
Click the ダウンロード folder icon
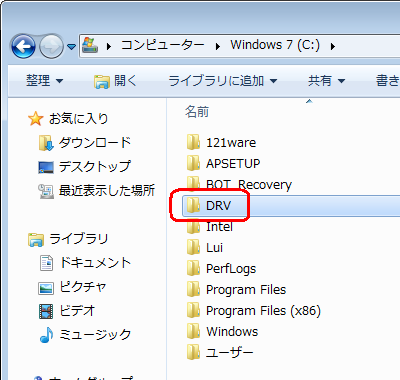click(46, 143)
